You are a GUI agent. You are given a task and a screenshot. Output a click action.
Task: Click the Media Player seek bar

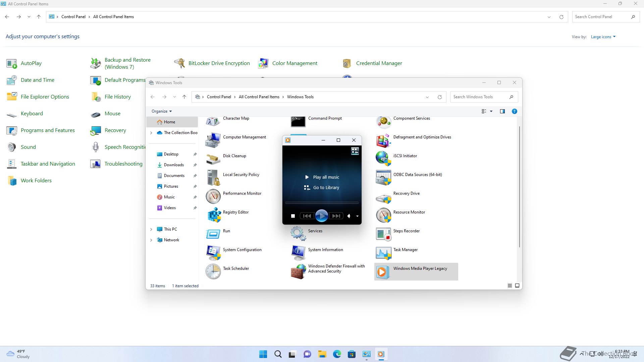(322, 203)
